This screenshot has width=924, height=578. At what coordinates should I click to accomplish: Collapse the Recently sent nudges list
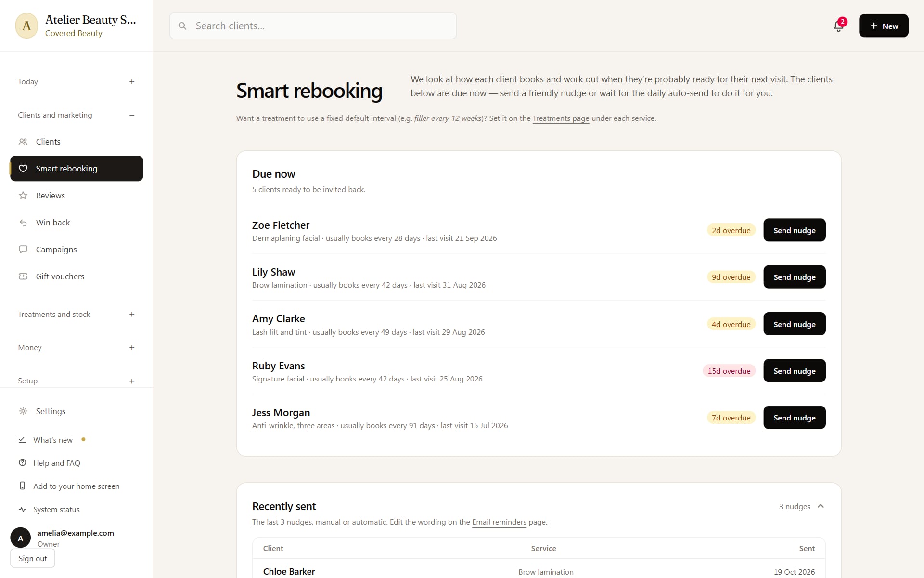(x=821, y=506)
